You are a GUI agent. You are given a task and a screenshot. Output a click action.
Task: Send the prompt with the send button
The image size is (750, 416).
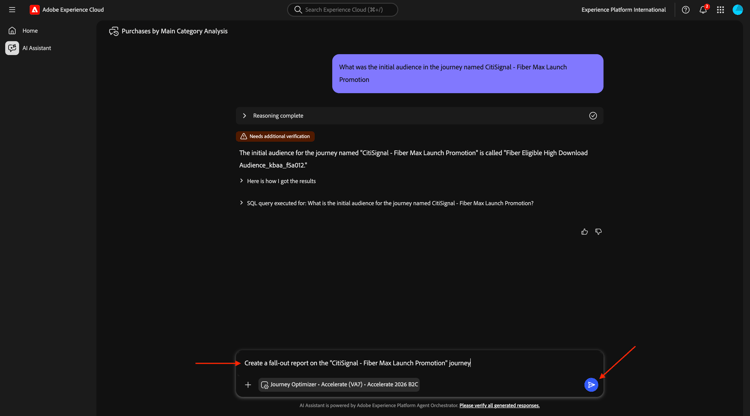pyautogui.click(x=591, y=384)
